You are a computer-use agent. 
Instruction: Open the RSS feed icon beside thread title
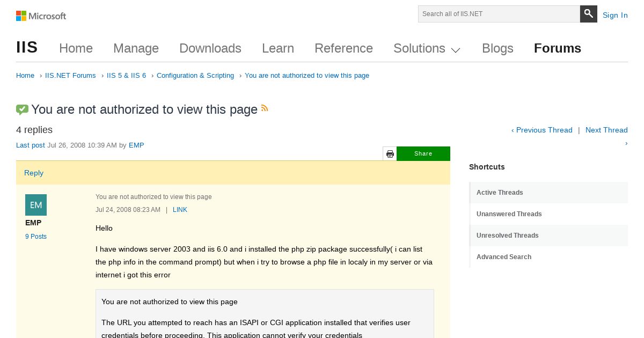pyautogui.click(x=265, y=108)
